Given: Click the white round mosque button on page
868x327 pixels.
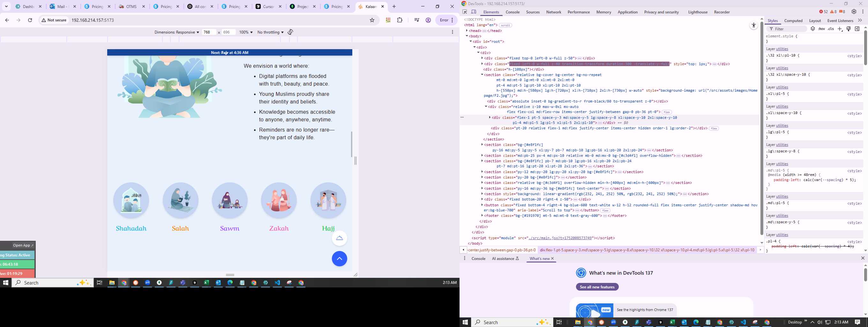Looking at the screenshot, I should (339, 238).
